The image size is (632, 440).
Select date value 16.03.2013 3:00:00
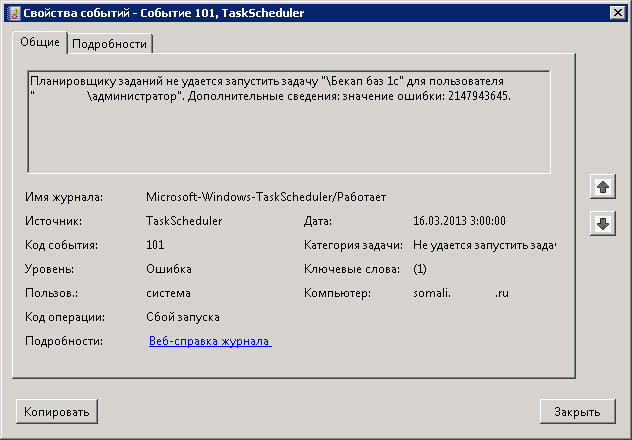[459, 221]
